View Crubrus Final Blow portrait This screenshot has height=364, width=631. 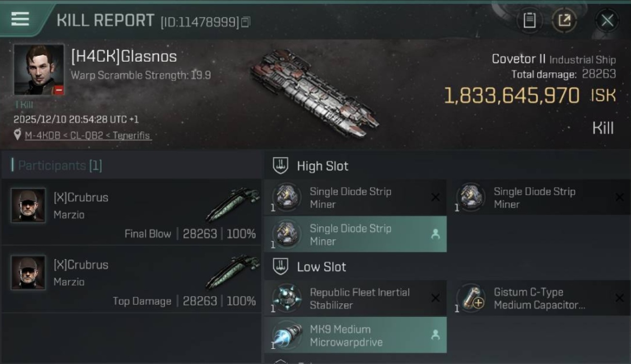pyautogui.click(x=28, y=205)
